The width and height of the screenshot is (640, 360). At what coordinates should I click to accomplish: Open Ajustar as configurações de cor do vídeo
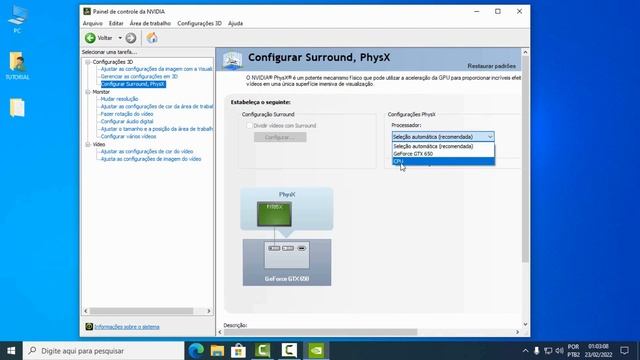coord(147,151)
